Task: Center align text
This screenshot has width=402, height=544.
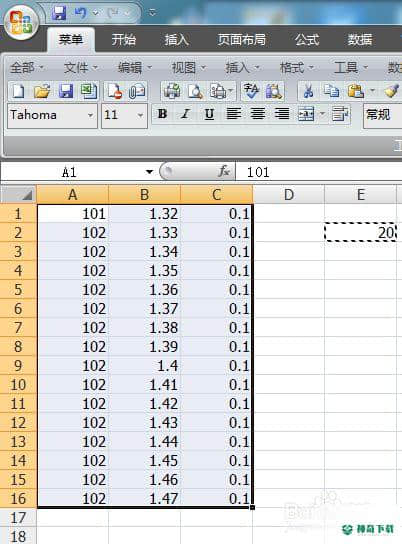Action: coord(258,114)
